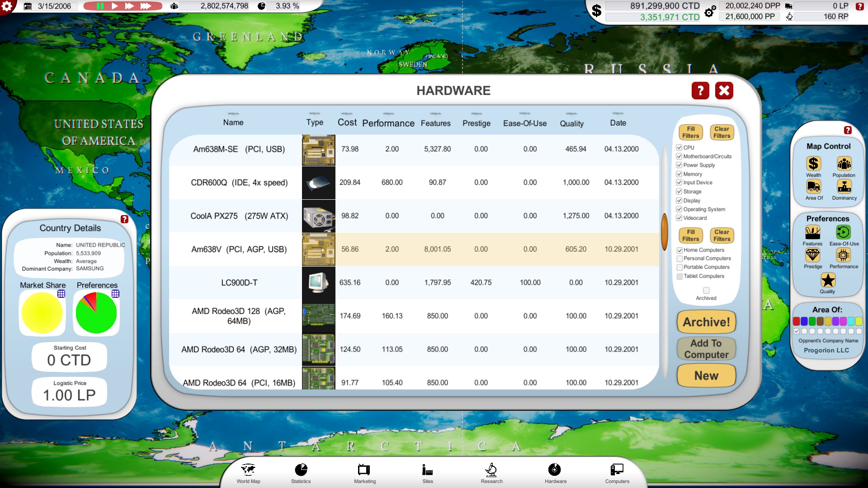Expand the Market Share table view
Viewport: 868px width, 488px height.
[x=61, y=294]
